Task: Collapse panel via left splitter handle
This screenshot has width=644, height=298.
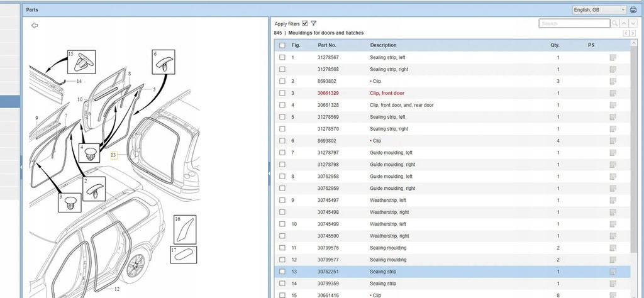Action: click(x=20, y=167)
